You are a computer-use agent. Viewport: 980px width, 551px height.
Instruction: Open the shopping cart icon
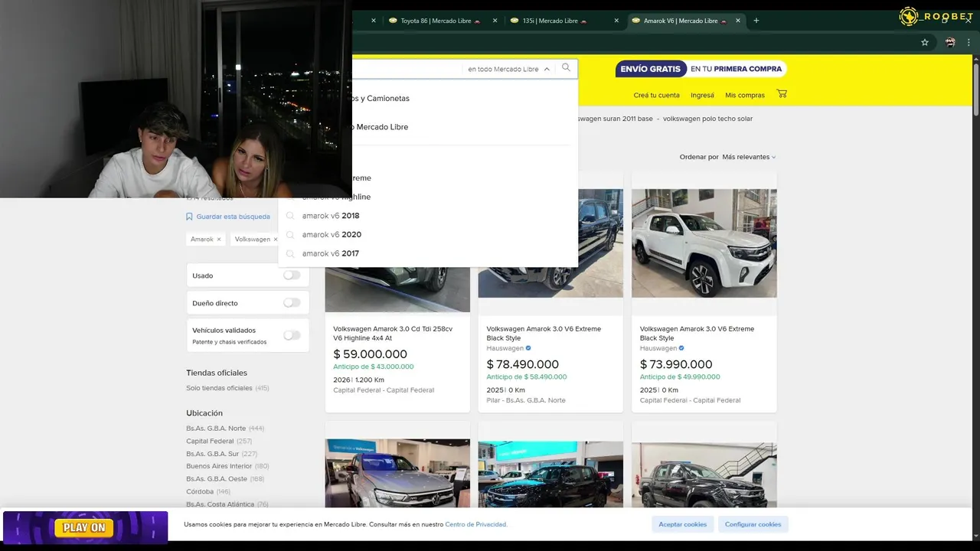click(781, 93)
